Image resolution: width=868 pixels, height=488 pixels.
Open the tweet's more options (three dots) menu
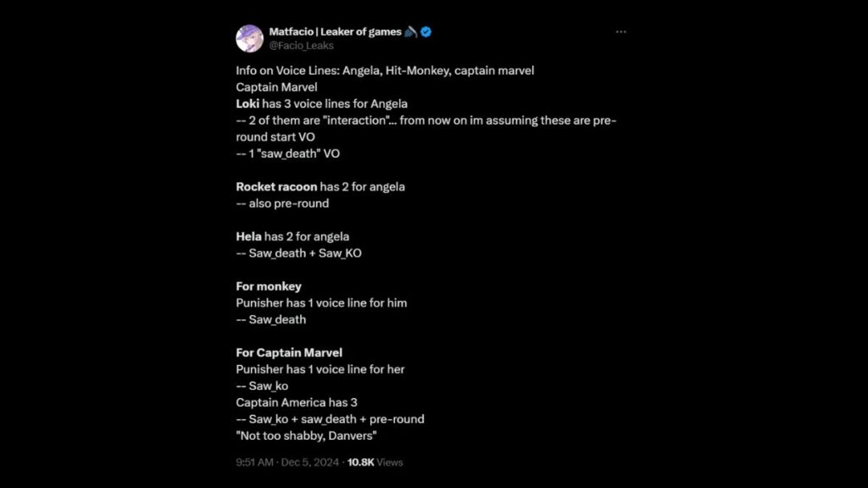coord(620,32)
